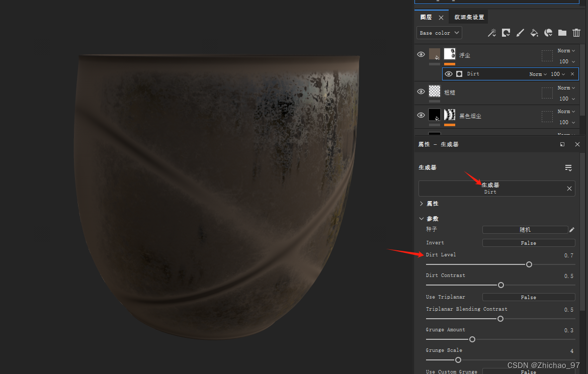
Task: Hide the 黑色烟尘 layer
Action: click(x=421, y=115)
